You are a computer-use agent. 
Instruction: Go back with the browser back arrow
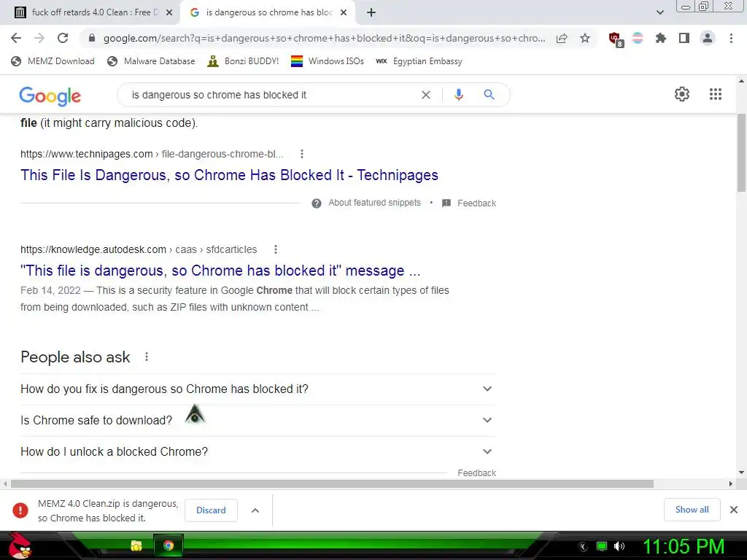coord(16,38)
